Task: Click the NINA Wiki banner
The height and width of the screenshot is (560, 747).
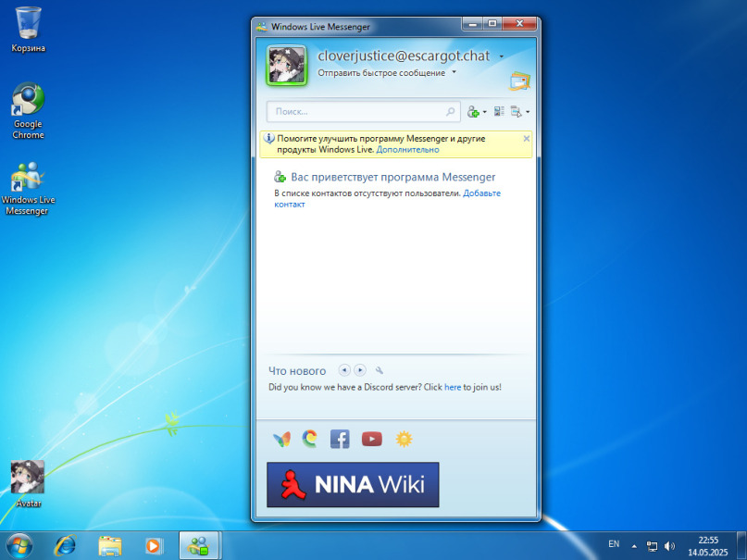Action: pyautogui.click(x=353, y=484)
